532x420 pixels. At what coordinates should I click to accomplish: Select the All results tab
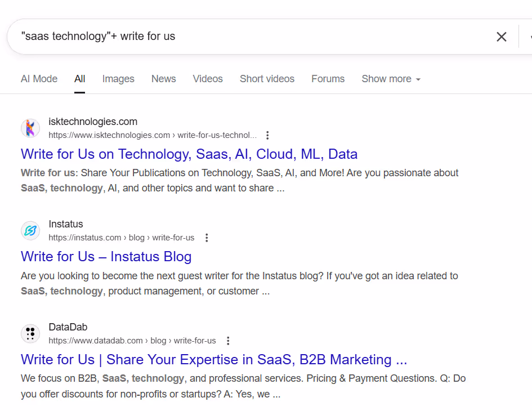click(x=80, y=79)
